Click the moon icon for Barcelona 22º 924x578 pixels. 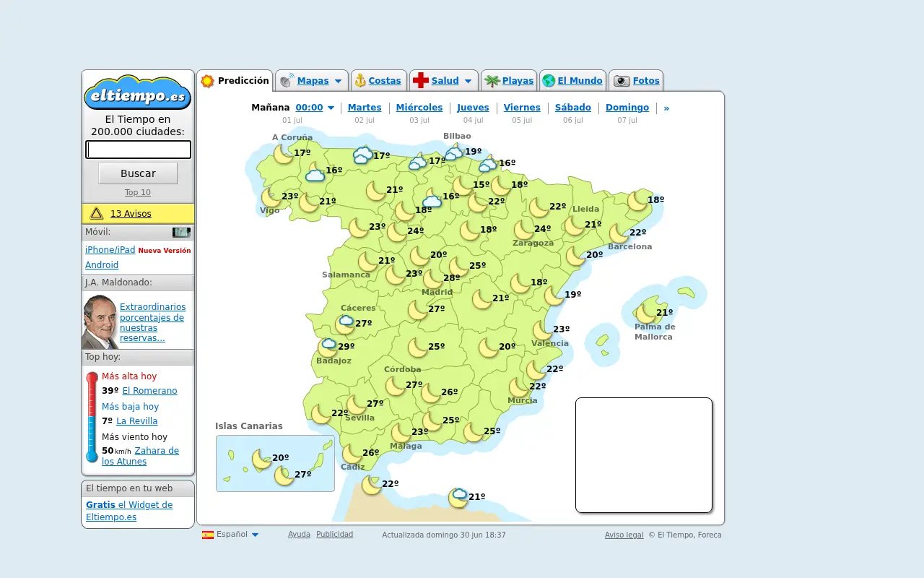click(x=619, y=233)
